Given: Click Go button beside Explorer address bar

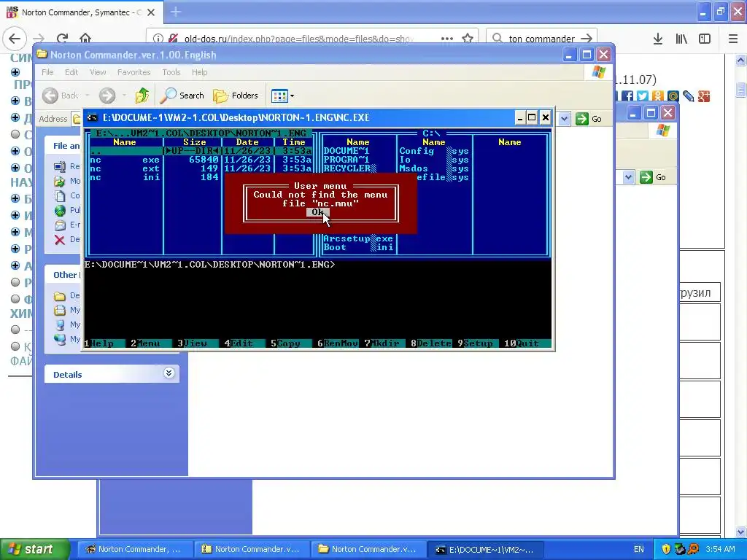Looking at the screenshot, I should (x=589, y=119).
